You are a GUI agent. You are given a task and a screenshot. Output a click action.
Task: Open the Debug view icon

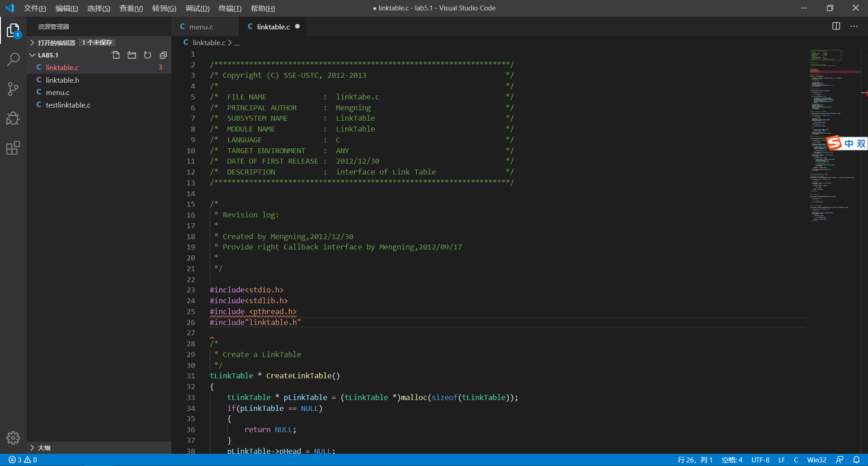coord(13,118)
